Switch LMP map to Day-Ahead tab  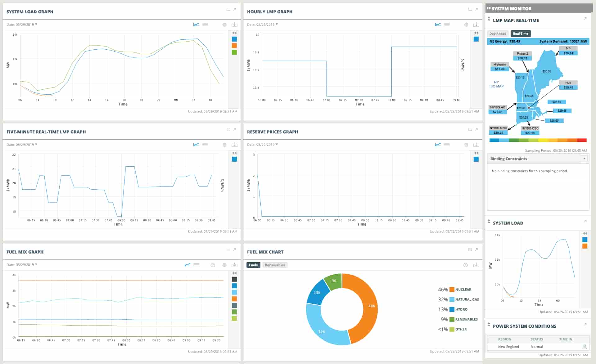point(498,34)
